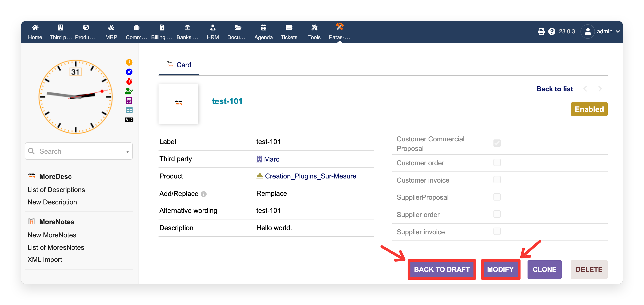Click the orange clock icon beside the clock
Viewport: 644px width, 305px height.
point(129,62)
